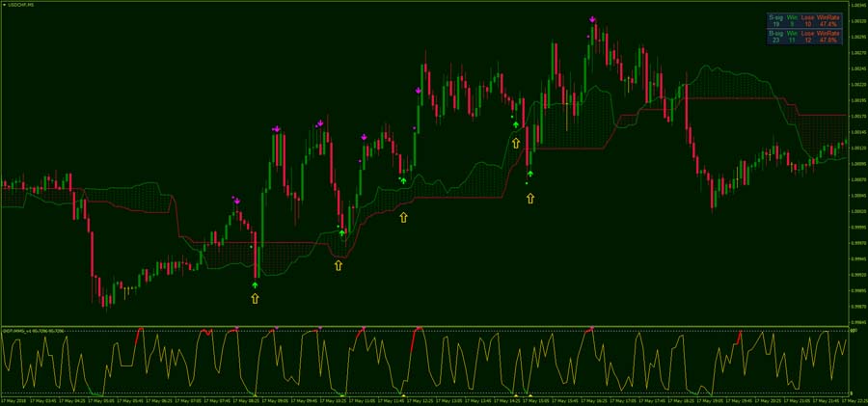This screenshot has width=868, height=406.
Task: Click the oscillator scale label 100
Action: click(x=855, y=331)
